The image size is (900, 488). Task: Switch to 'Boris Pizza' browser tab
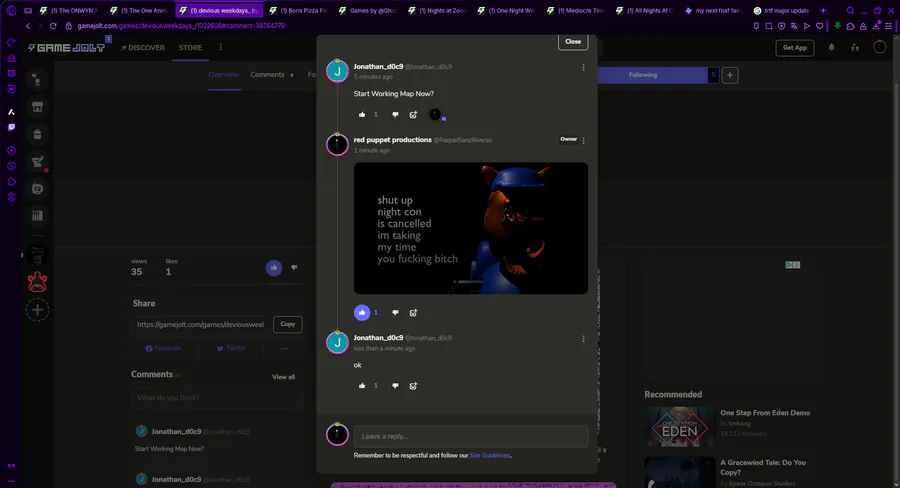(x=298, y=10)
